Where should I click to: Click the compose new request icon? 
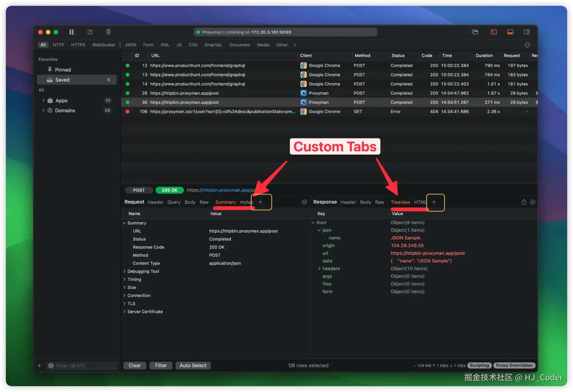[90, 32]
